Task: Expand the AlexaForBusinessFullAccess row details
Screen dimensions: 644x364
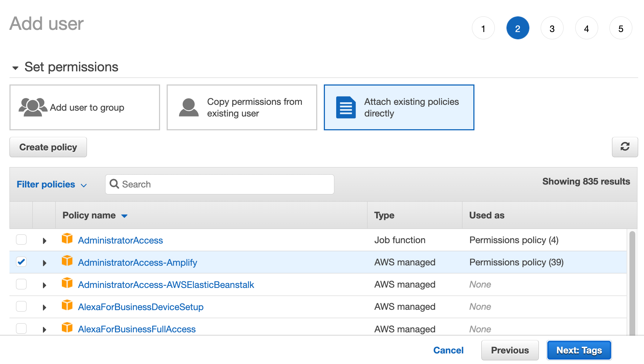Action: [x=44, y=329]
